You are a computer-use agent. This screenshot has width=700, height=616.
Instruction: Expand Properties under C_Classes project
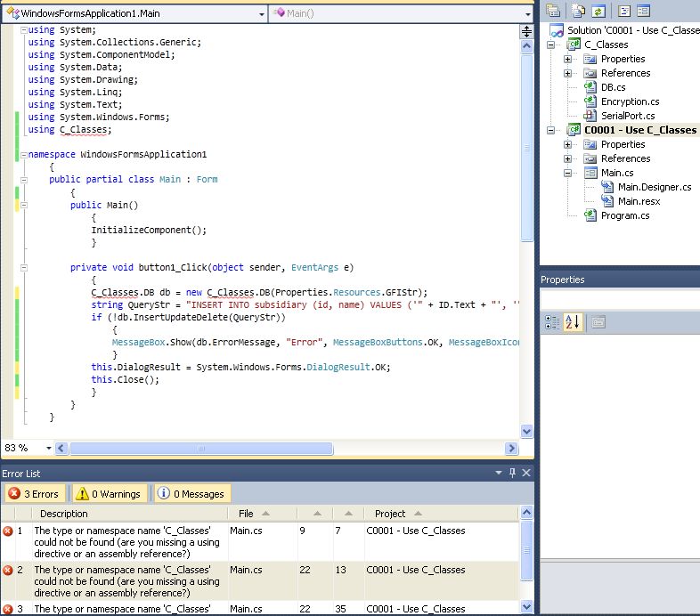(567, 59)
